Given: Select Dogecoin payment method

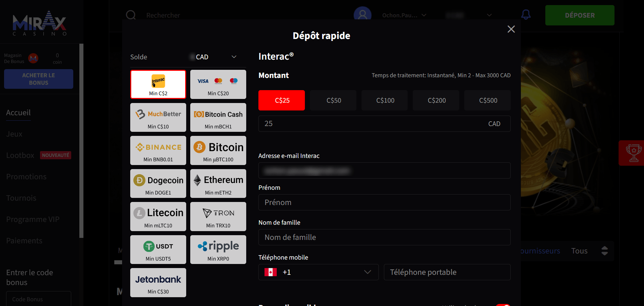Looking at the screenshot, I should click(x=158, y=183).
